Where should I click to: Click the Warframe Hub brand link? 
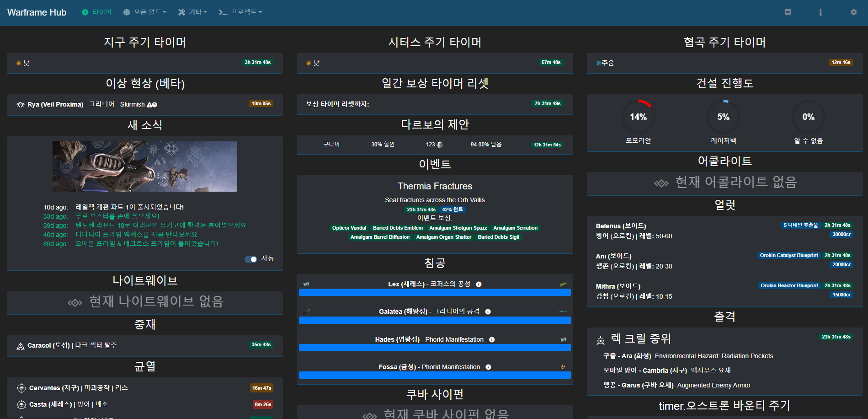pos(37,12)
